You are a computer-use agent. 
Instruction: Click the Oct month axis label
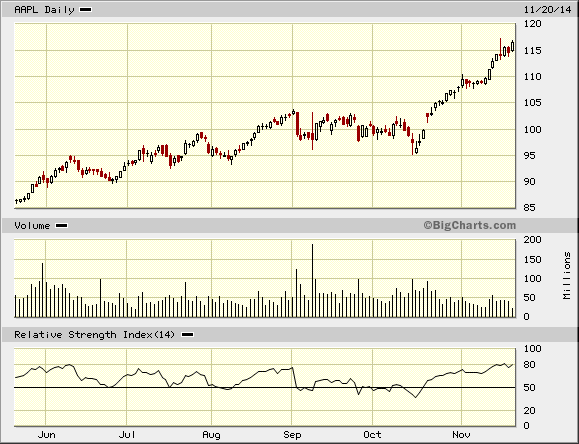click(x=372, y=435)
